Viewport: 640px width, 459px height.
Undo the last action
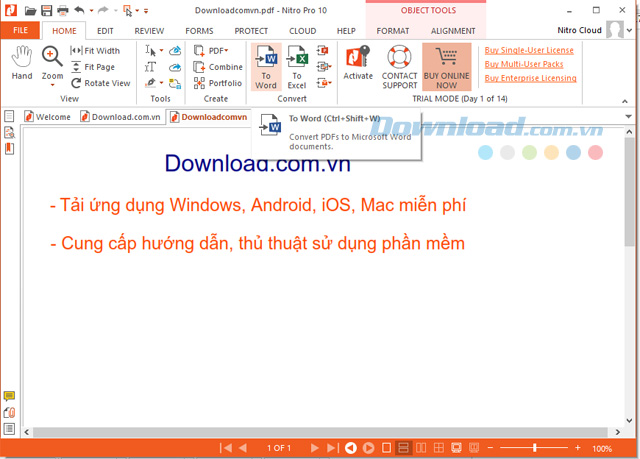click(80, 10)
